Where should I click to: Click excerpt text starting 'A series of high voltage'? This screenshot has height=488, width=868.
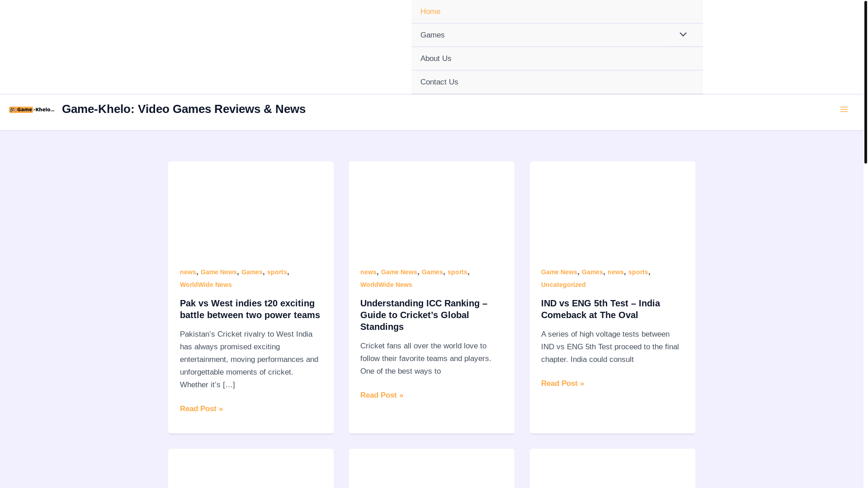[610, 347]
